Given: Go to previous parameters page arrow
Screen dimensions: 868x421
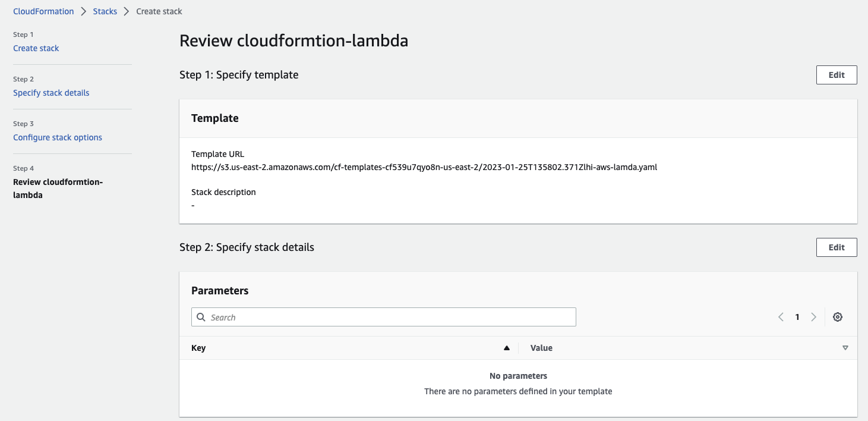Looking at the screenshot, I should (x=781, y=317).
